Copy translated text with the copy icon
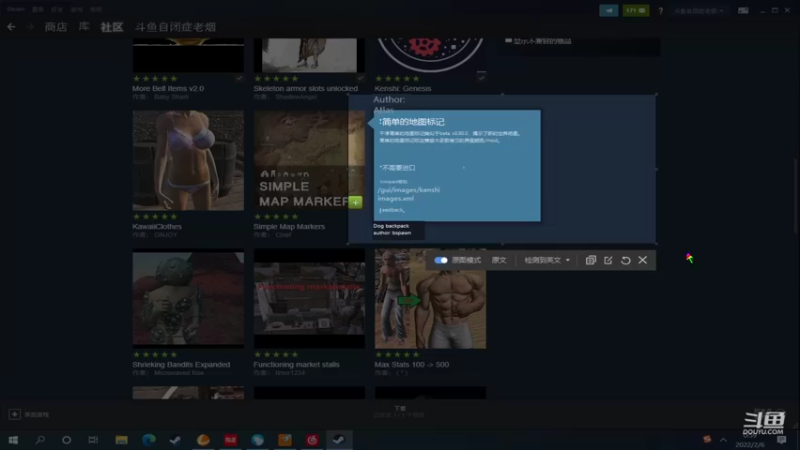Screen dimensions: 800x450 (591, 260)
